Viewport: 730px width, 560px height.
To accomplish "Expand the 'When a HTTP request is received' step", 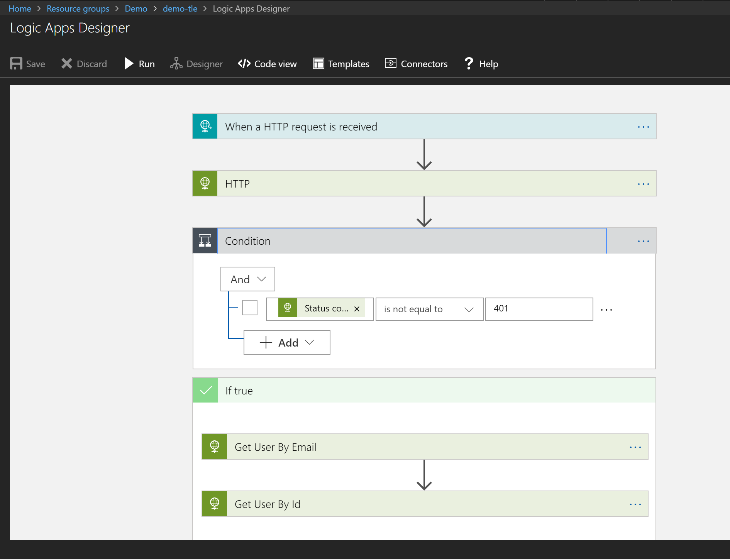I will coord(424,126).
